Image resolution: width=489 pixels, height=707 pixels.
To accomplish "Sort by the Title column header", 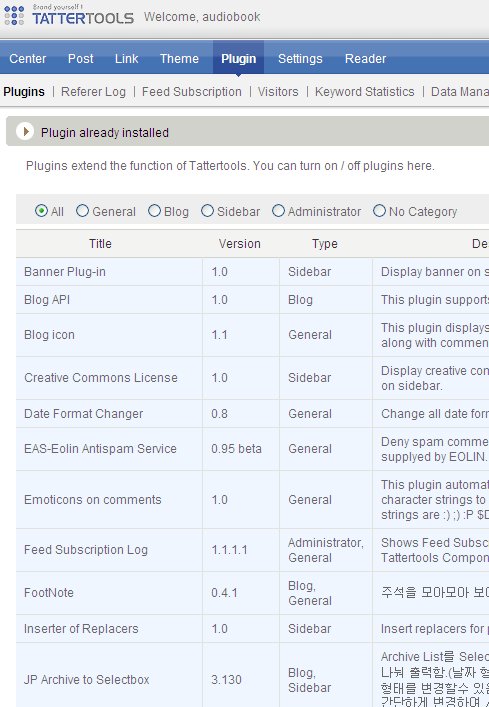I will pos(100,243).
